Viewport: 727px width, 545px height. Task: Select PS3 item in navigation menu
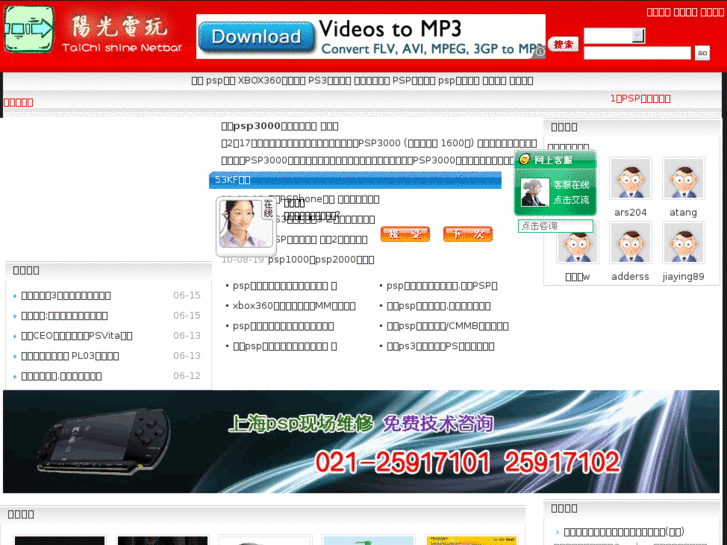click(330, 81)
